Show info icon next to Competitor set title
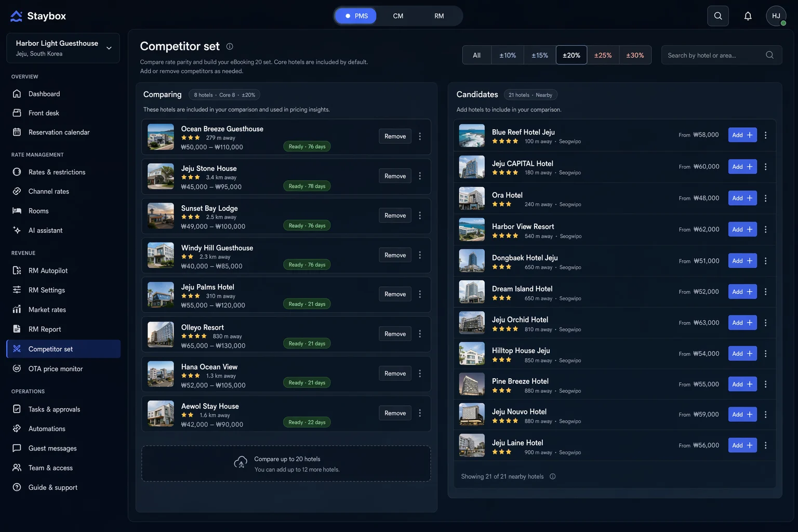This screenshot has width=798, height=532. coord(230,46)
